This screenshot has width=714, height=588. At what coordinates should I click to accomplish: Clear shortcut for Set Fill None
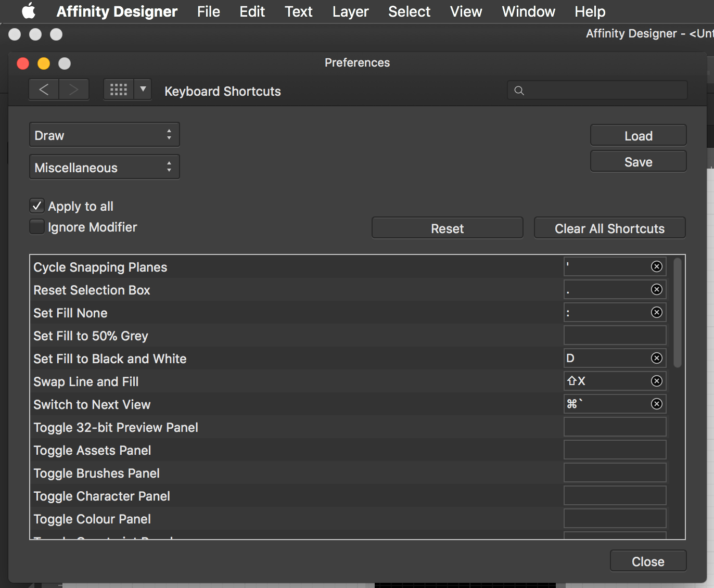[657, 312]
